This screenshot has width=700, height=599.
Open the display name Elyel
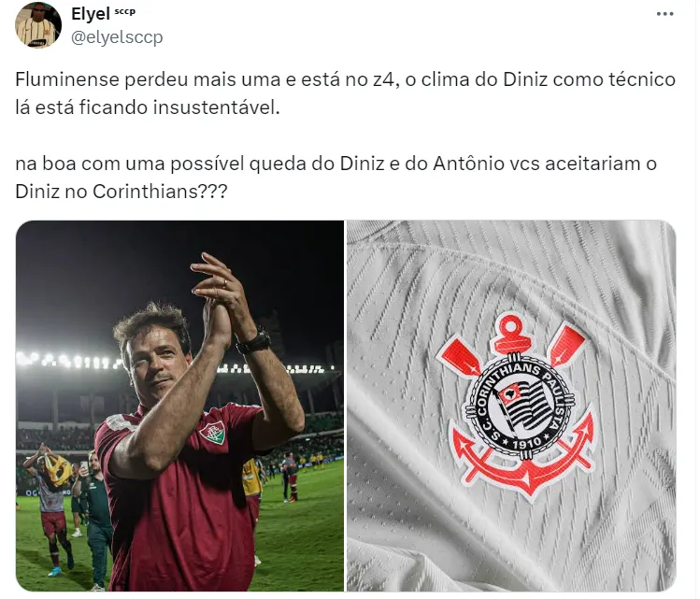tap(90, 14)
